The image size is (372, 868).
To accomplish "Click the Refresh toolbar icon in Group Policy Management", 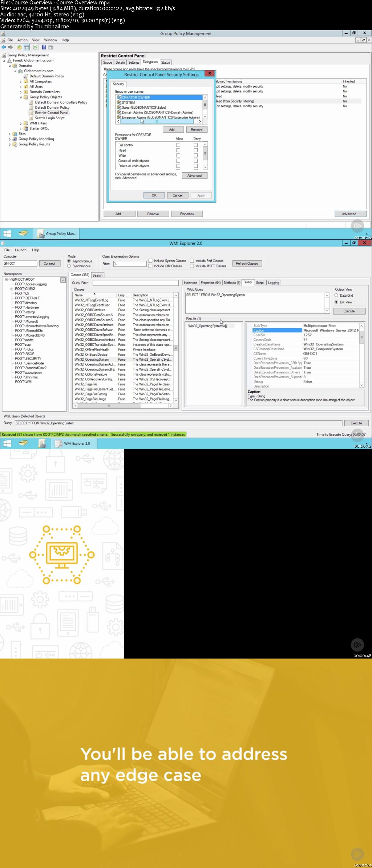I will tap(35, 47).
